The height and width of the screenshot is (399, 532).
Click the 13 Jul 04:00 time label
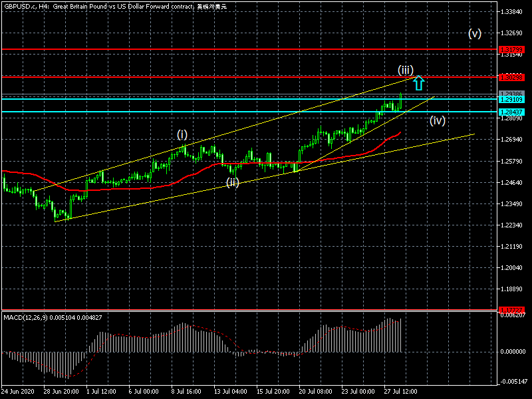pyautogui.click(x=231, y=391)
